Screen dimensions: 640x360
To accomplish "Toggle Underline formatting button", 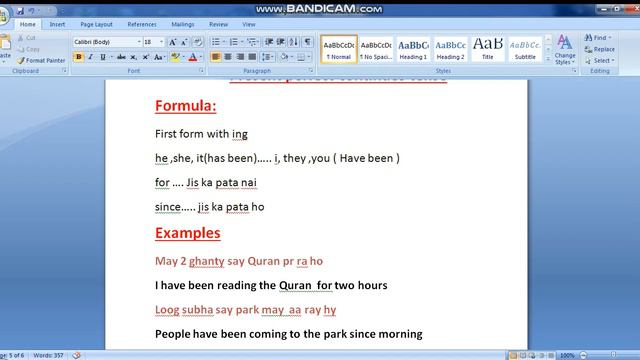I will (x=103, y=57).
